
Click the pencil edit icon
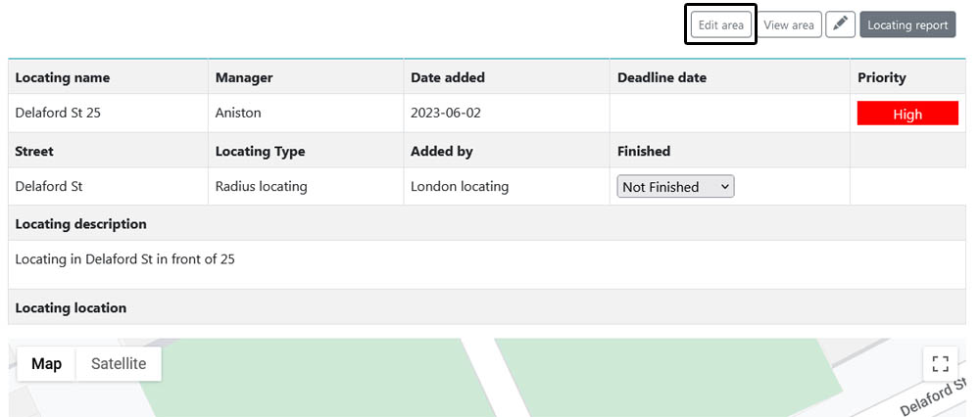840,25
